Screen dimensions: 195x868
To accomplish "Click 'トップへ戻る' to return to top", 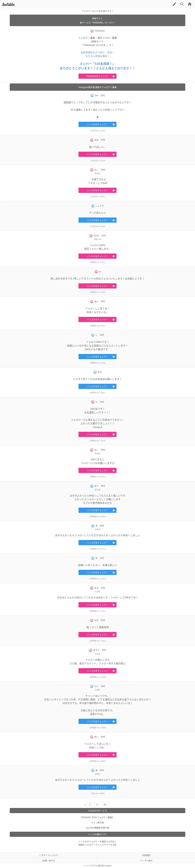I will (x=146, y=861).
